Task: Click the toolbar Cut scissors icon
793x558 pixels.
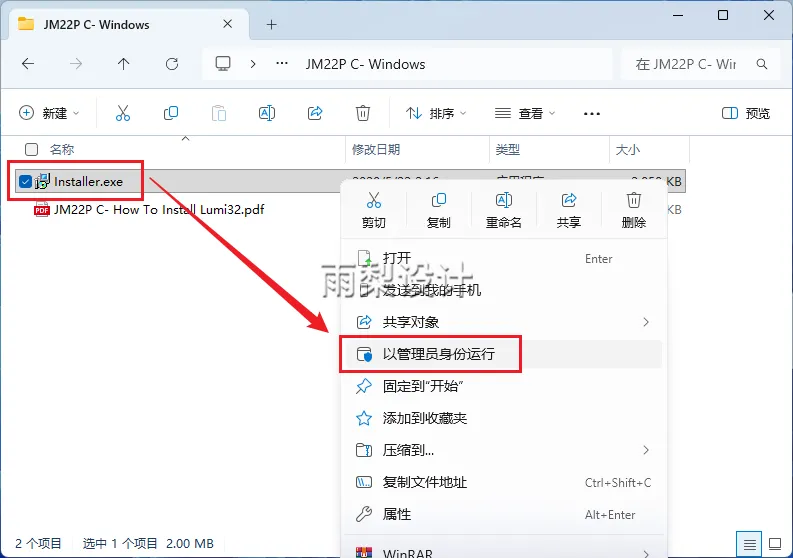Action: (x=123, y=113)
